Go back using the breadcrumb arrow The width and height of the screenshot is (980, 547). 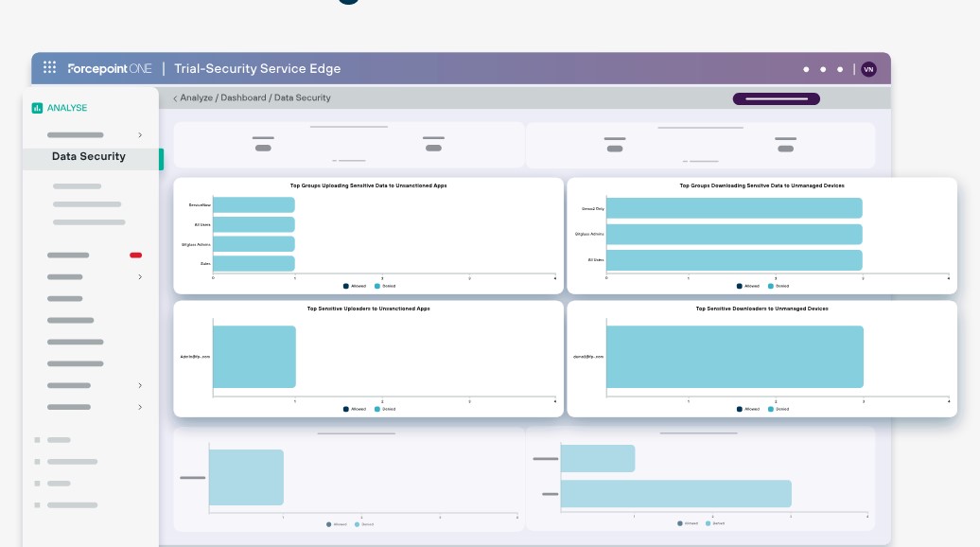(175, 98)
